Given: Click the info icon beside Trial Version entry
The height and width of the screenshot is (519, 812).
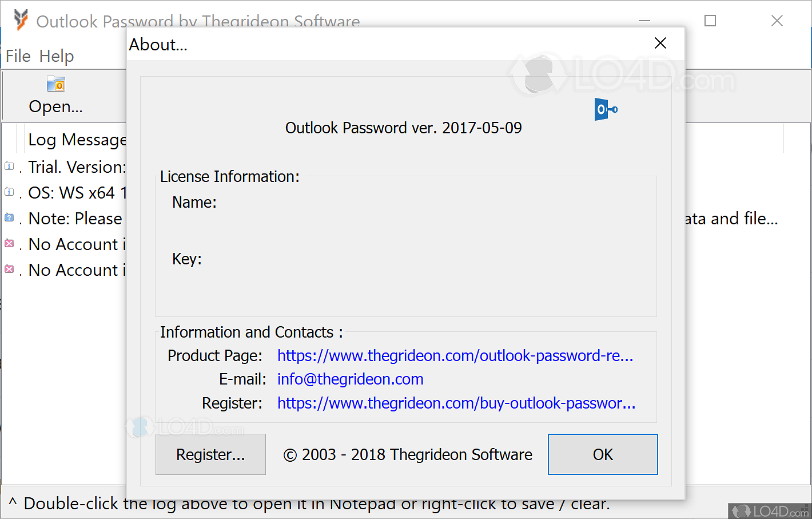Looking at the screenshot, I should (9, 167).
